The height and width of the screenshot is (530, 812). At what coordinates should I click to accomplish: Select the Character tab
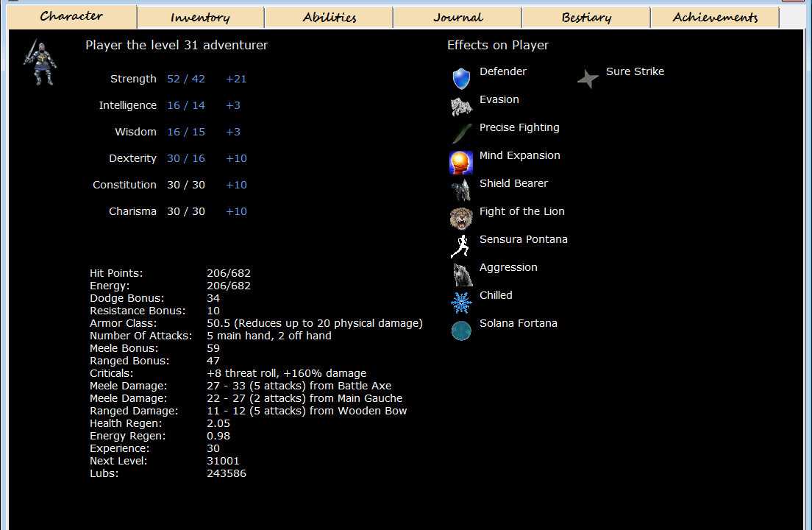coord(71,16)
